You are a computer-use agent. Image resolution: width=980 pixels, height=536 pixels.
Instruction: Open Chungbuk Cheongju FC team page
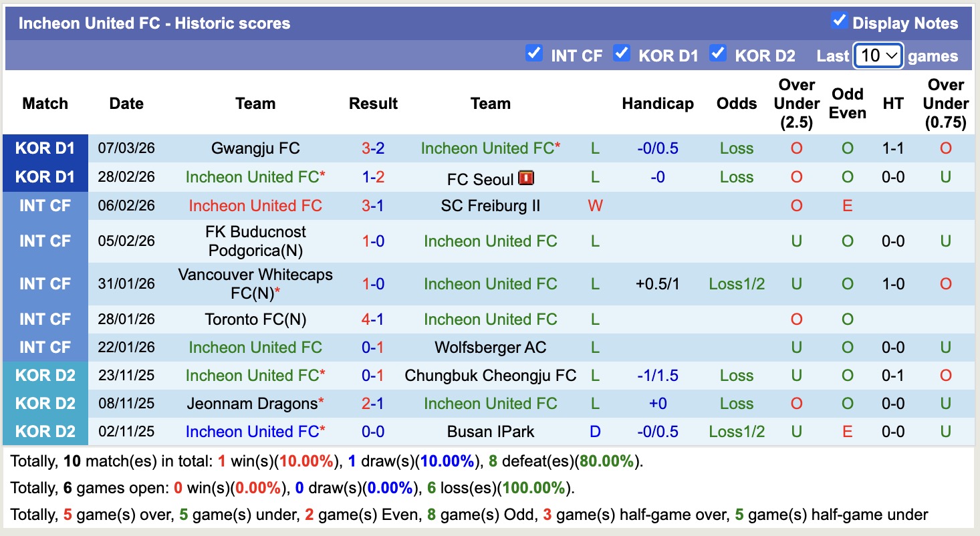click(491, 375)
